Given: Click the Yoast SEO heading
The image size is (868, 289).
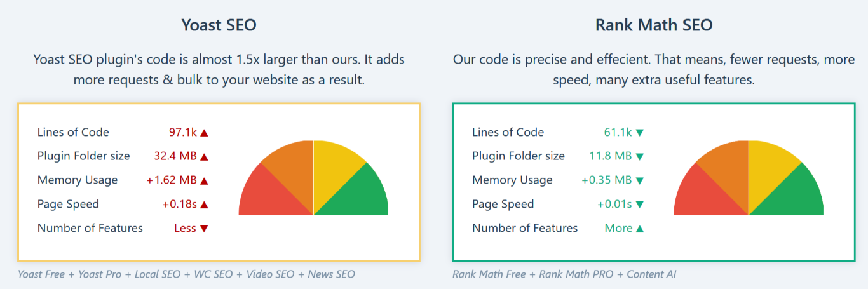Looking at the screenshot, I should pos(219,25).
